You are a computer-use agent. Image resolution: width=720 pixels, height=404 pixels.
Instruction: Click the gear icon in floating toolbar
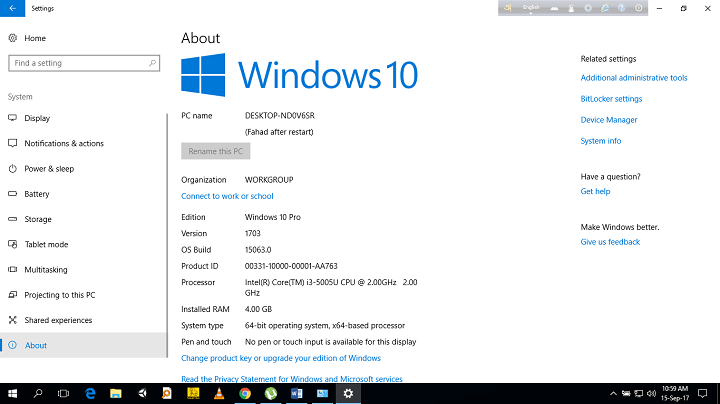588,8
